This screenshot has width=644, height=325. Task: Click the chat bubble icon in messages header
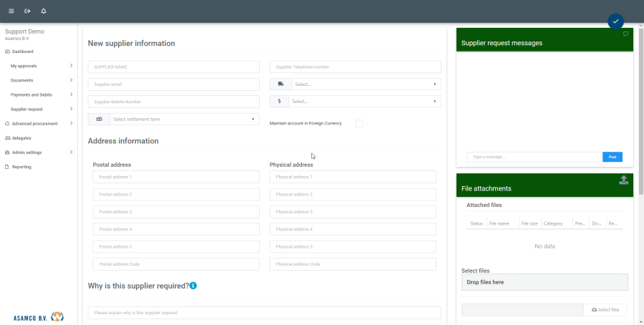[x=625, y=34]
